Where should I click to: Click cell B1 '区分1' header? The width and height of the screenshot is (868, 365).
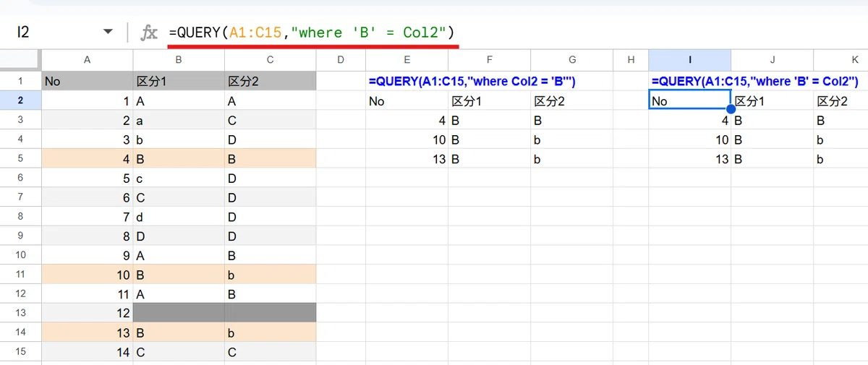179,81
